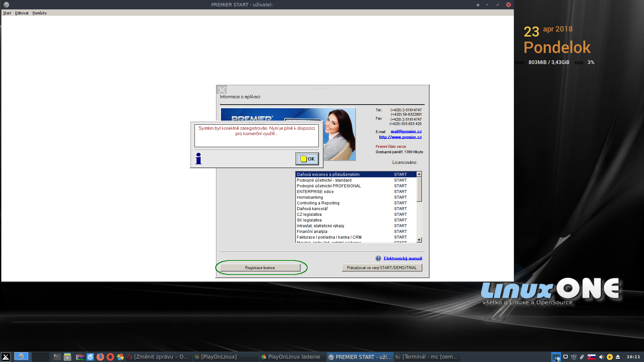Click the eject removable media tray icon
The height and width of the screenshot is (362, 644).
(618, 357)
